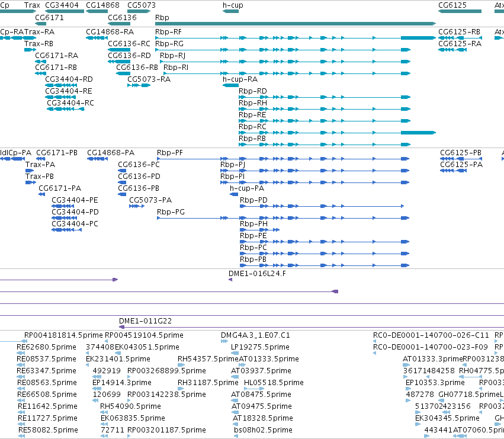Viewport: 504px width, 439px height.
Task: Select the Rbp-RI transcript label
Action: click(x=176, y=68)
